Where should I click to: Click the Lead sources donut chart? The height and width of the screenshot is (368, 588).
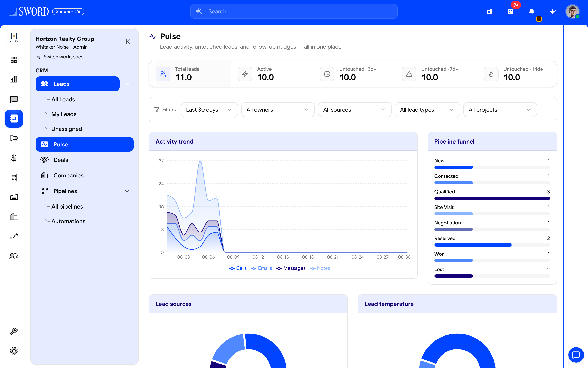[x=248, y=350]
